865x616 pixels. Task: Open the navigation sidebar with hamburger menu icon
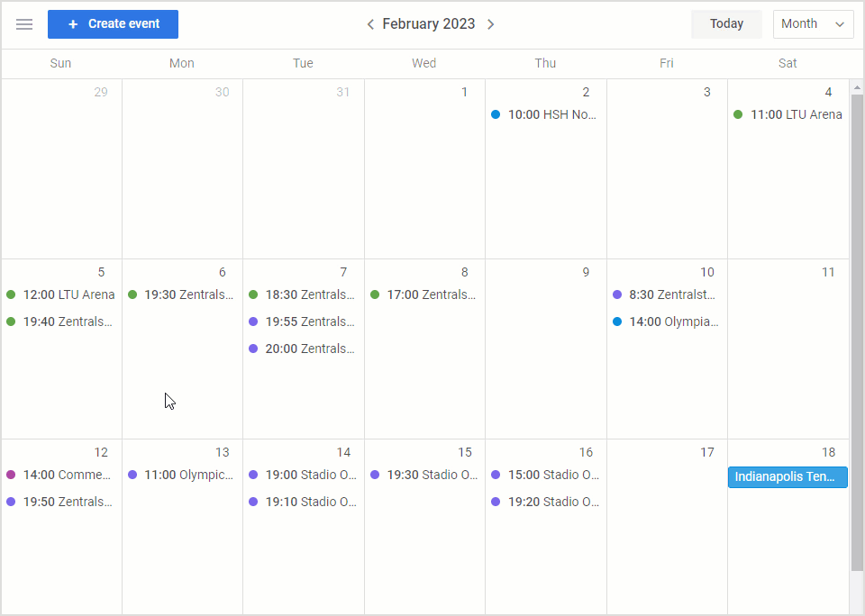pyautogui.click(x=24, y=24)
